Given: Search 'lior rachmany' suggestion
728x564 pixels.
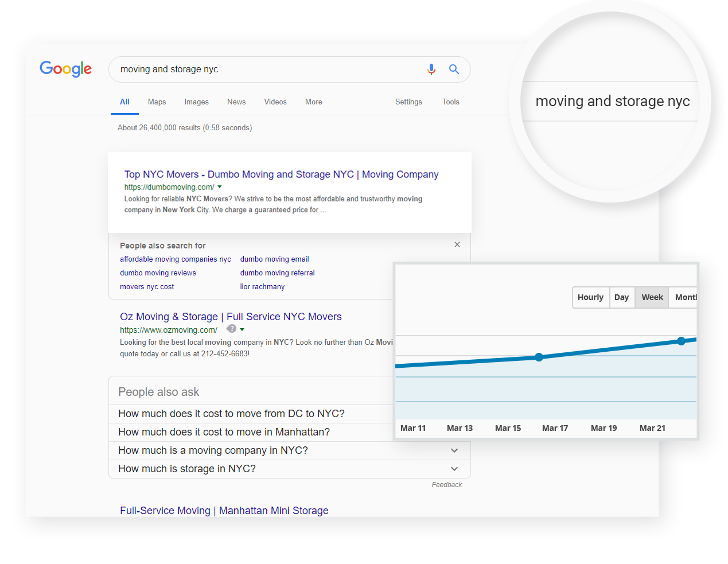Looking at the screenshot, I should click(262, 287).
